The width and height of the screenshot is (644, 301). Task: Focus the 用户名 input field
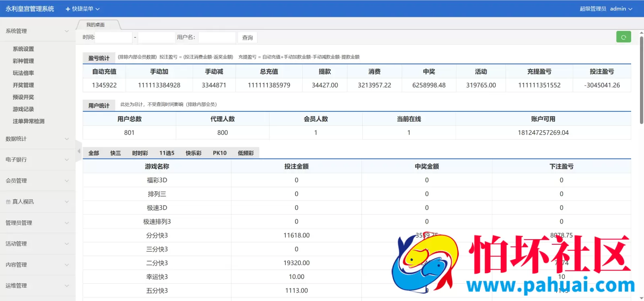pyautogui.click(x=217, y=37)
